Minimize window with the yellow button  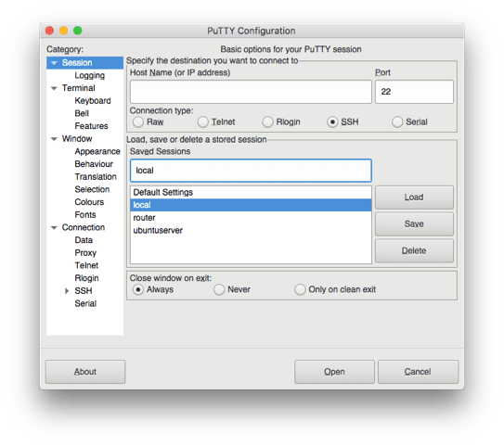pyautogui.click(x=63, y=31)
